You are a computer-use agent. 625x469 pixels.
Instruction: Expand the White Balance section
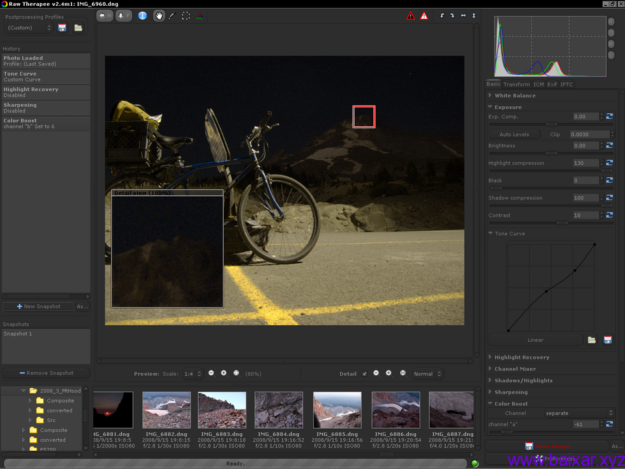click(514, 95)
